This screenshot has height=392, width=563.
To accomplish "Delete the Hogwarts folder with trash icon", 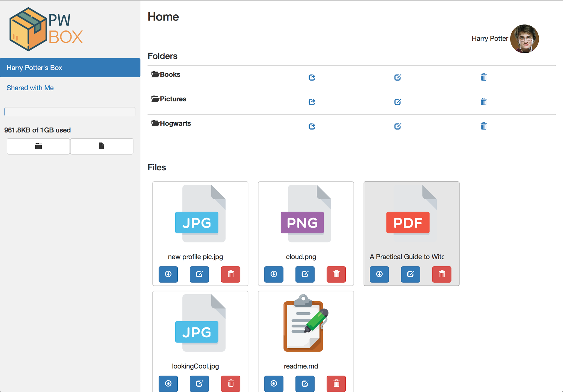I will click(484, 126).
